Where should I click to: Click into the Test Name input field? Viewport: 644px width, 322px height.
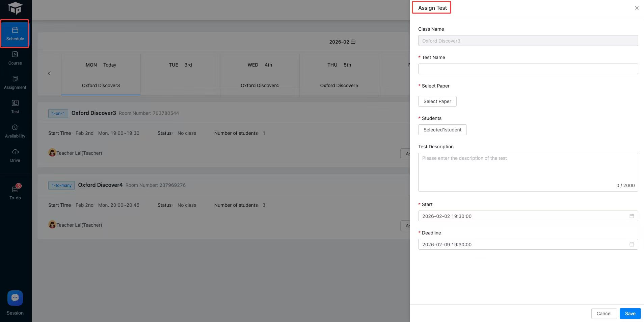click(528, 69)
